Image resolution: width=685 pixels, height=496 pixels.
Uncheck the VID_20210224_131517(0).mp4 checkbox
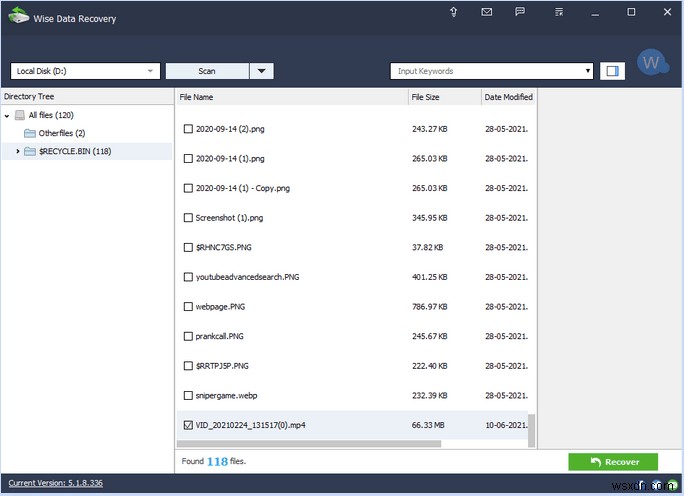pos(188,425)
